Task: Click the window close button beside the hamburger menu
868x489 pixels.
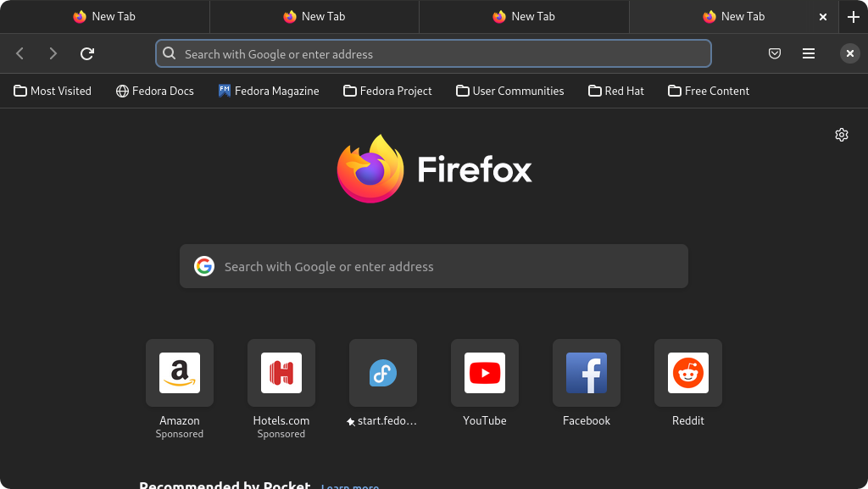Action: pyautogui.click(x=849, y=53)
